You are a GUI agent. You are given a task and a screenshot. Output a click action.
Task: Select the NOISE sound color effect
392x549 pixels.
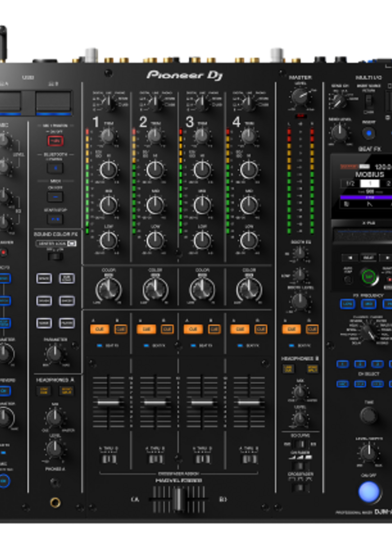[x=44, y=323]
